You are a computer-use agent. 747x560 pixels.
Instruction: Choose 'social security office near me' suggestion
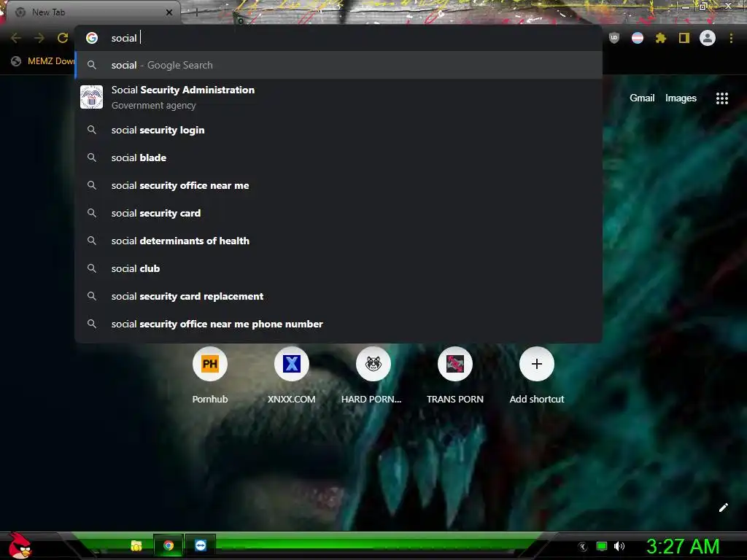338,185
